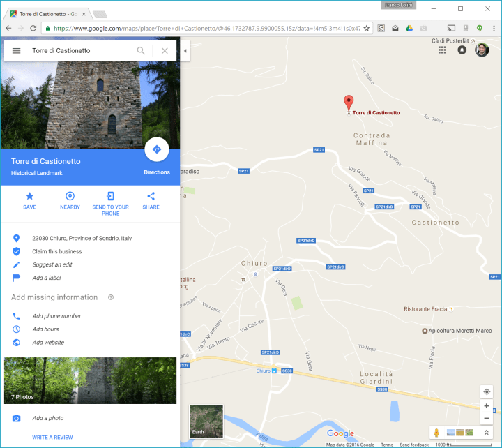Click the green Hangouts extension icon
The height and width of the screenshot is (448, 502).
click(x=479, y=28)
